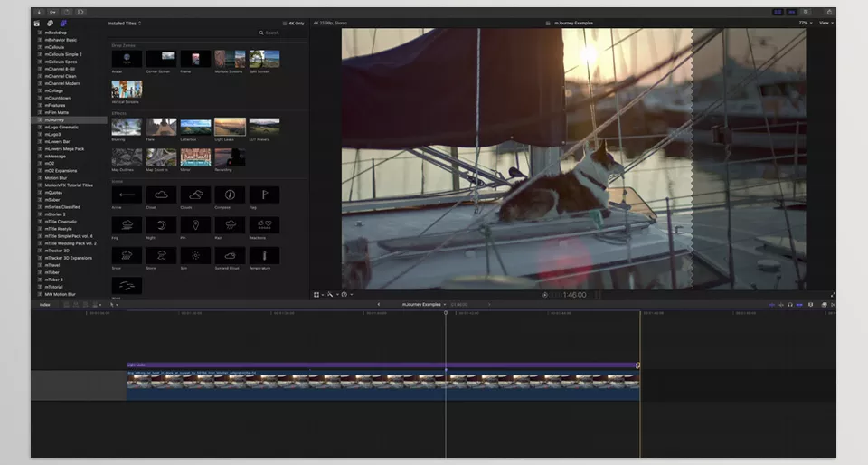Open the enhancement wand dropdown below viewer
The image size is (868, 465).
point(332,295)
